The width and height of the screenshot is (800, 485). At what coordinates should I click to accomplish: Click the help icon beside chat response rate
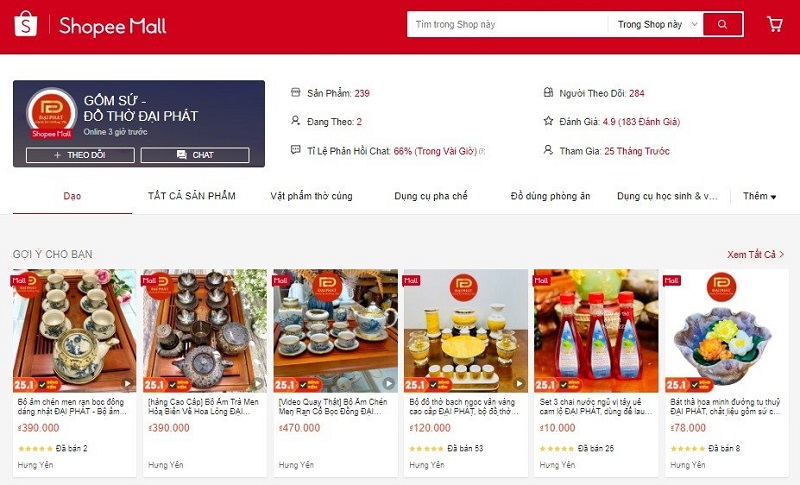click(483, 151)
